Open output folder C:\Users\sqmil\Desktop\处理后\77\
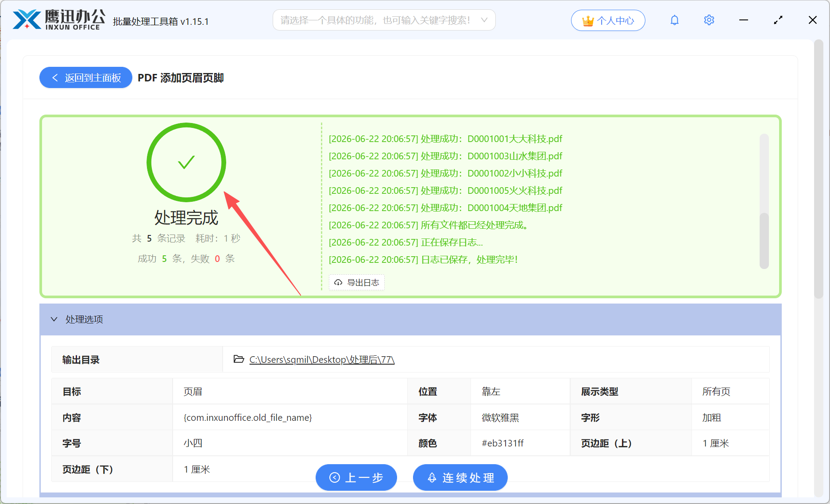Viewport: 830px width, 504px height. [x=322, y=359]
